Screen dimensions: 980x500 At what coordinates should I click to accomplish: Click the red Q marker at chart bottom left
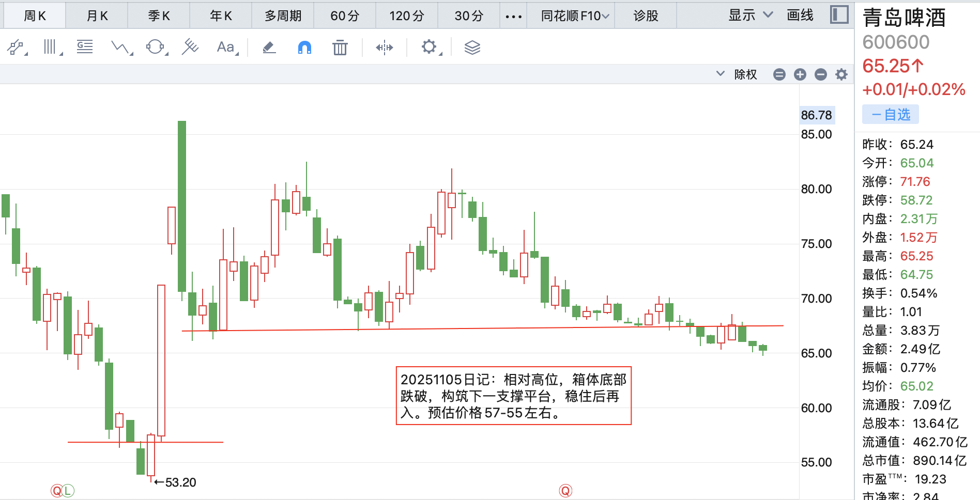pyautogui.click(x=56, y=491)
